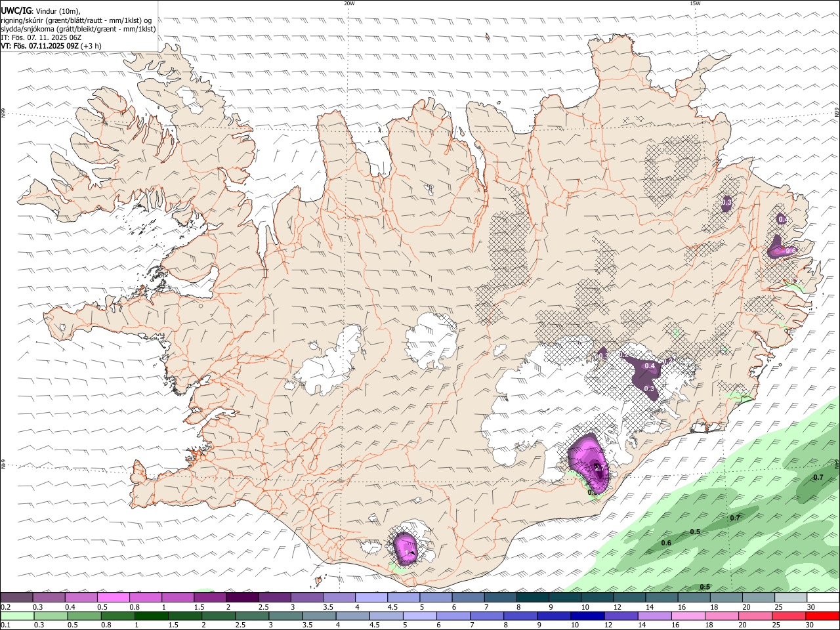Screen dimensions: 840x630
Task: Click the '15W' longitude label
Action: click(695, 3)
